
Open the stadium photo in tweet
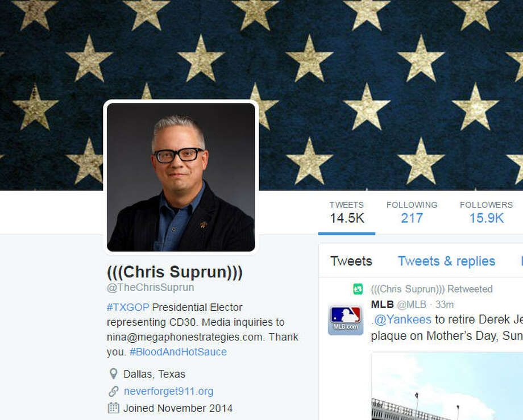447,386
